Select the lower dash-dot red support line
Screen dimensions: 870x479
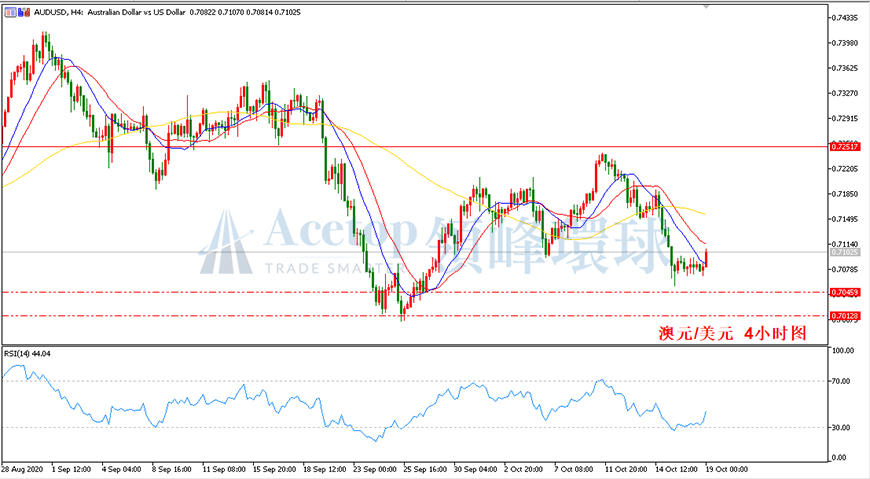click(x=415, y=316)
